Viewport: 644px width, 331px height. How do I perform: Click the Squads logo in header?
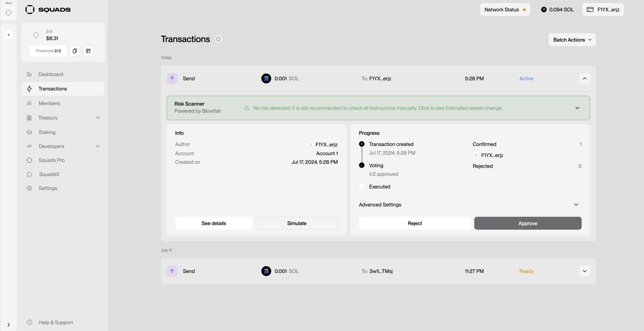48,10
